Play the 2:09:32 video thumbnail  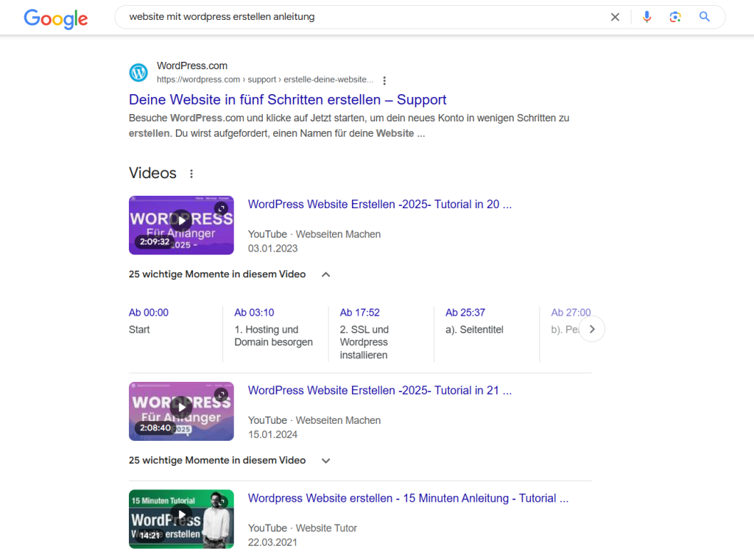[x=181, y=220]
